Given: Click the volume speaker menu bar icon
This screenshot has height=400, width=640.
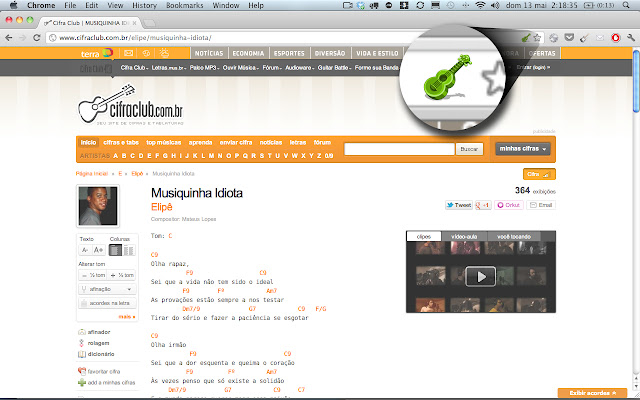Looking at the screenshot, I should 495,5.
